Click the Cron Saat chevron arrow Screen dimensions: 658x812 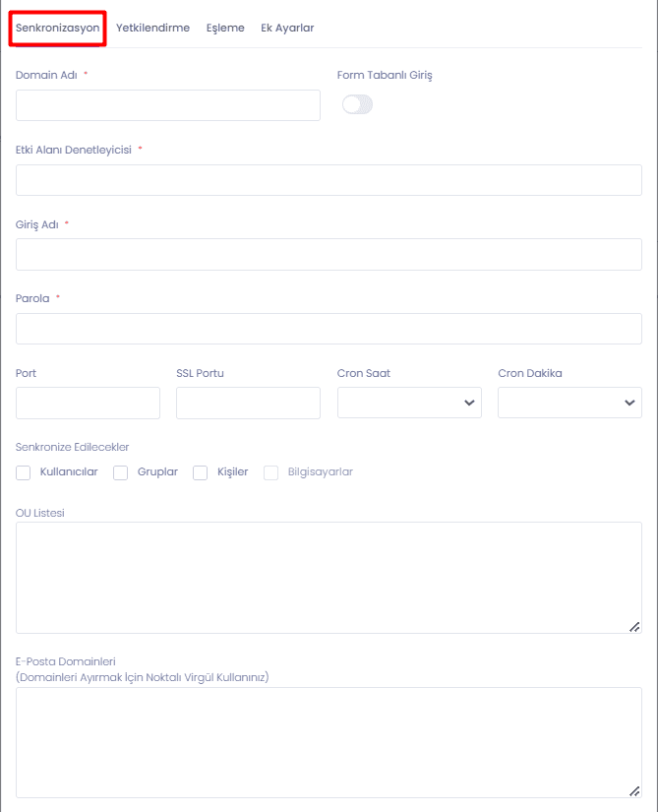point(469,403)
